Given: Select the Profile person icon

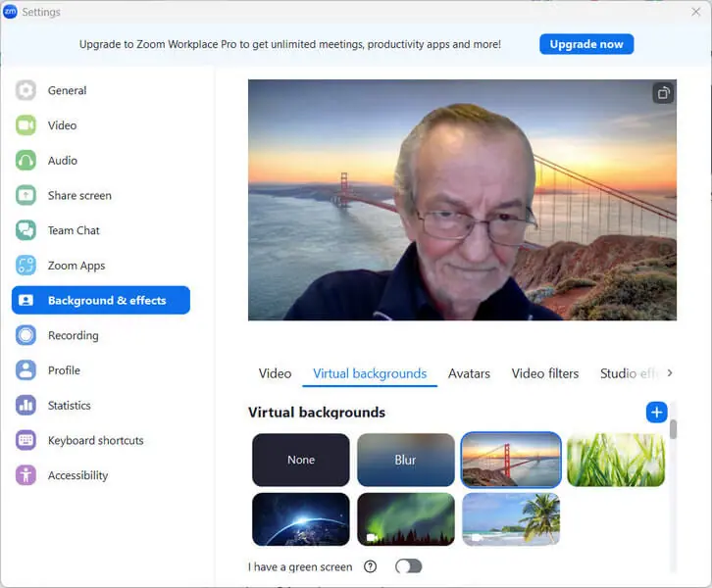Looking at the screenshot, I should coord(25,370).
